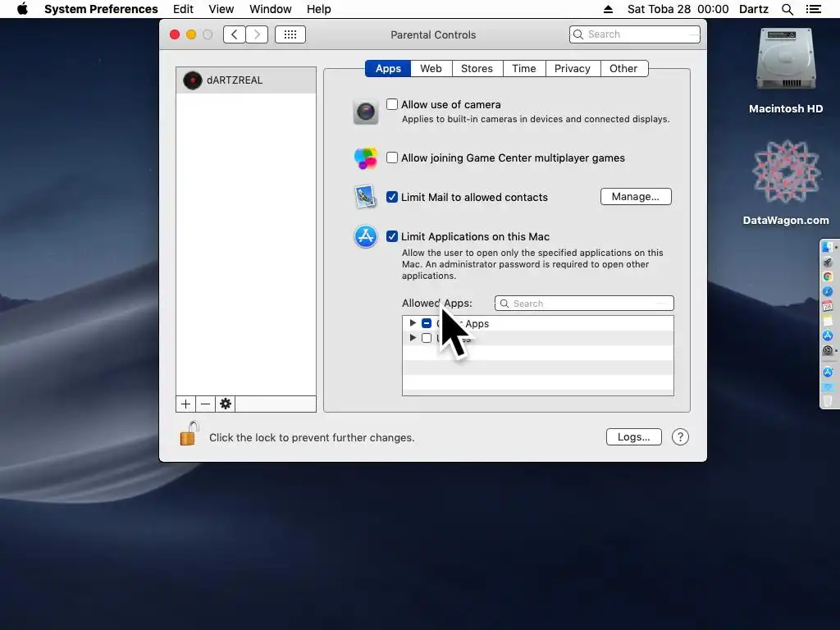Open System Preferences from the Dock

click(x=828, y=350)
